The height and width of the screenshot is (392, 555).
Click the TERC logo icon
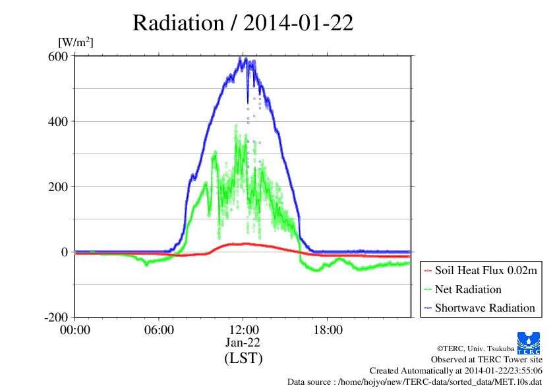529,343
